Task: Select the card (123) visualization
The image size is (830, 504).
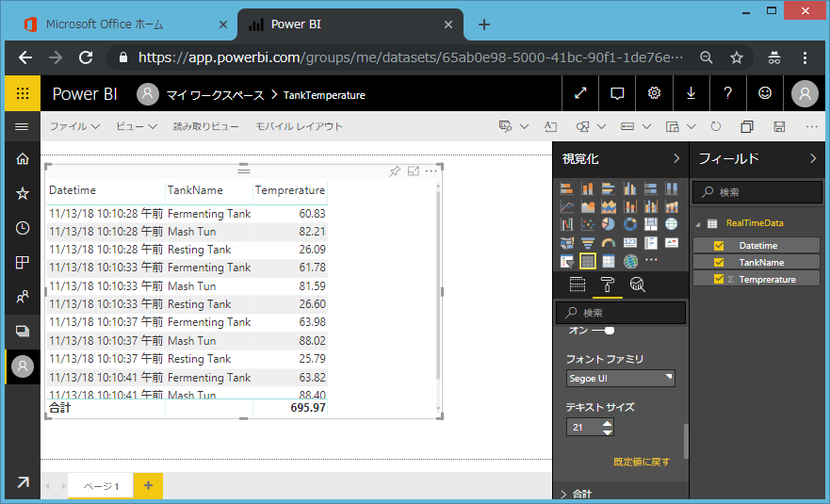Action: (x=630, y=242)
